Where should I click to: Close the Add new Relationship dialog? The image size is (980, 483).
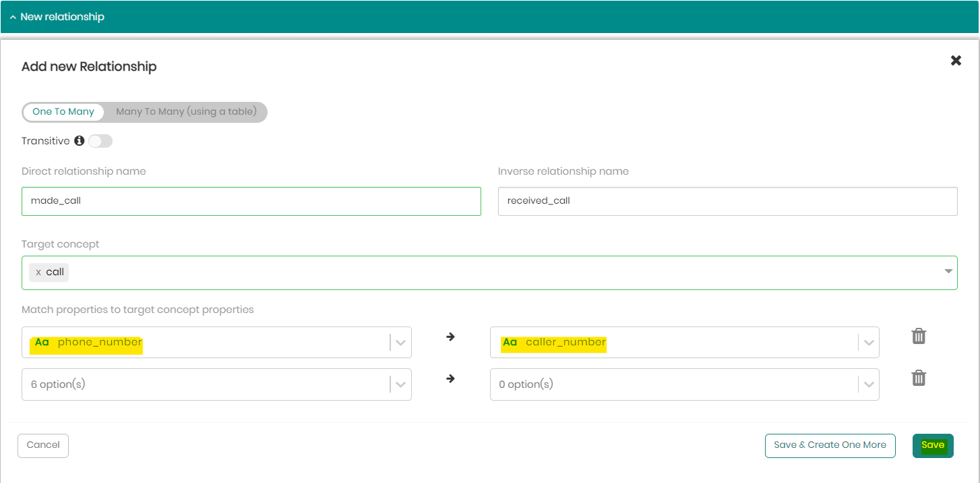coord(956,61)
